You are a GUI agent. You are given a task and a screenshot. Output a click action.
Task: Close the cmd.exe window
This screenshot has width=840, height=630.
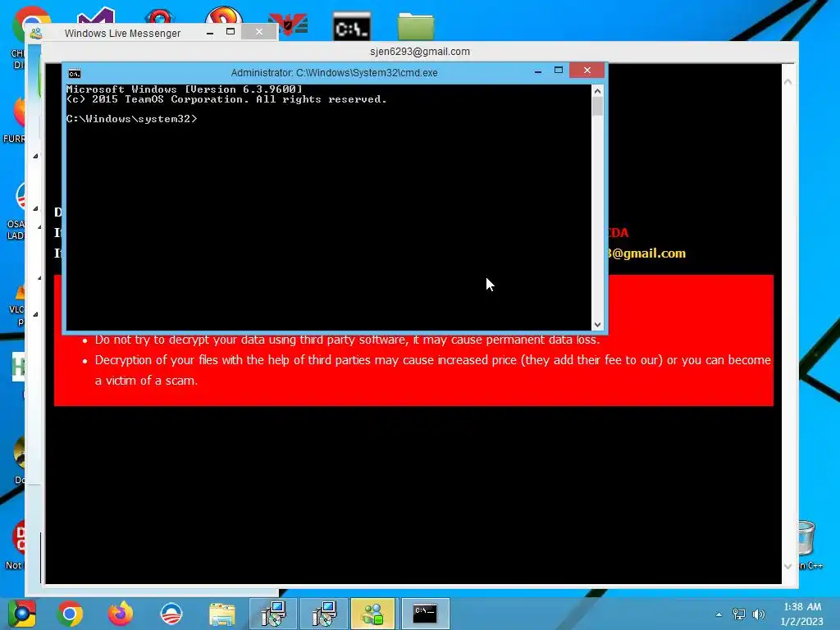[x=587, y=71]
